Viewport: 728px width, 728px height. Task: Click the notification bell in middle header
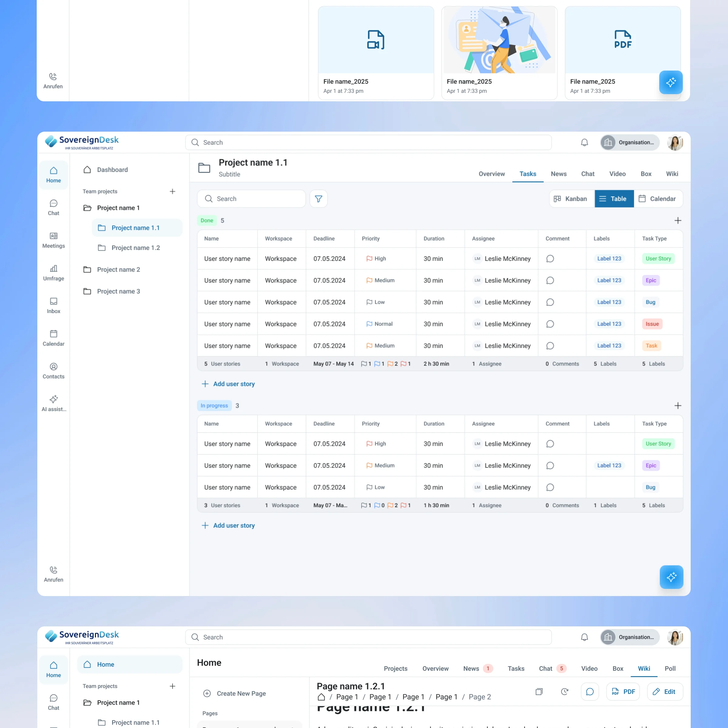pos(584,143)
